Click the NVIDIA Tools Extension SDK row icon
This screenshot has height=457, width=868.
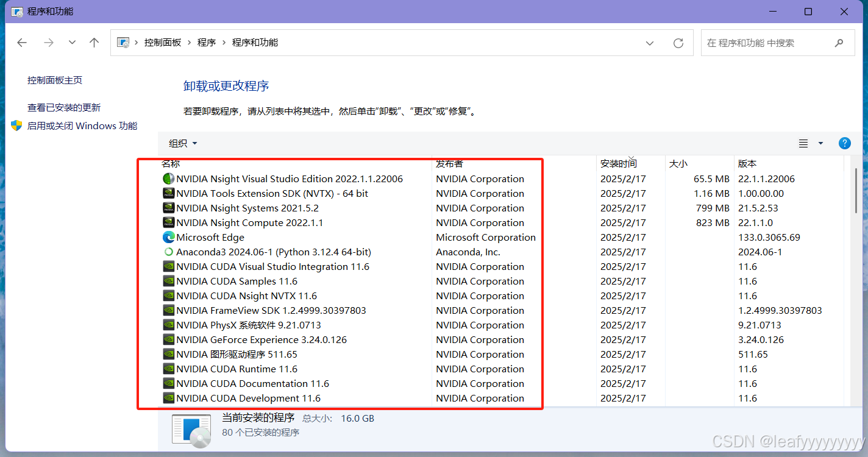pos(169,193)
